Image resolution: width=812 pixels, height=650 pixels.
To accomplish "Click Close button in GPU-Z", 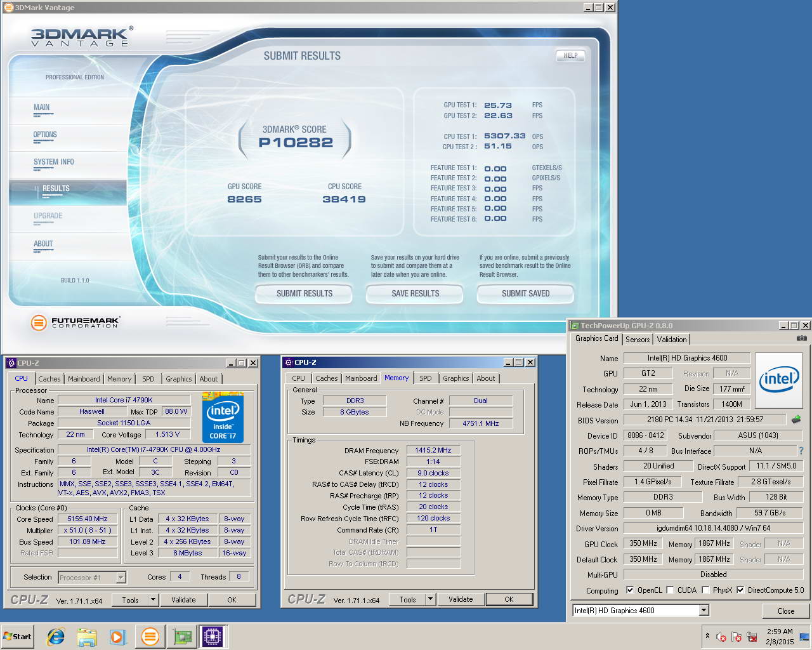I will [786, 611].
